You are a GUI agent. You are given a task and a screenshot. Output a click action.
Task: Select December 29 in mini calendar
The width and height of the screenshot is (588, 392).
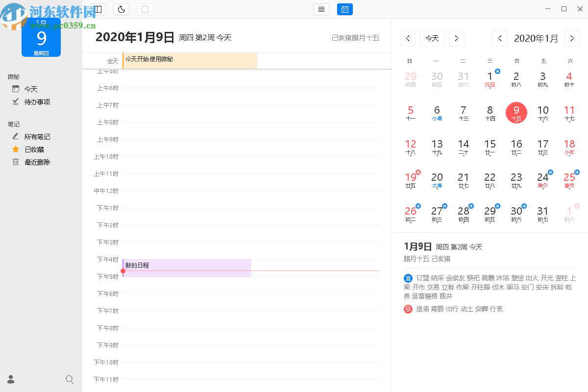(x=411, y=79)
